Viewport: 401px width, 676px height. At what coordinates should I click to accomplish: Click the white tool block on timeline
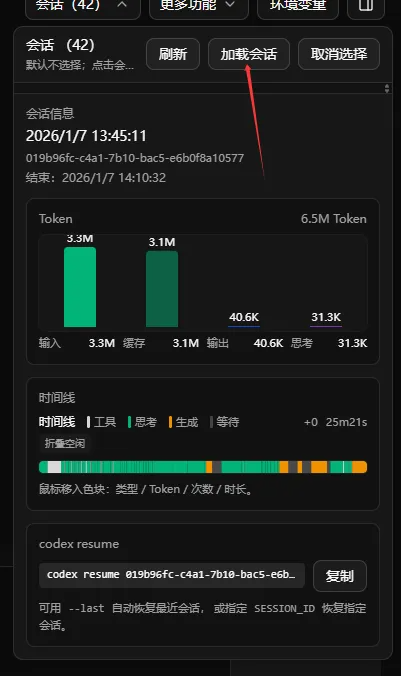[54, 467]
